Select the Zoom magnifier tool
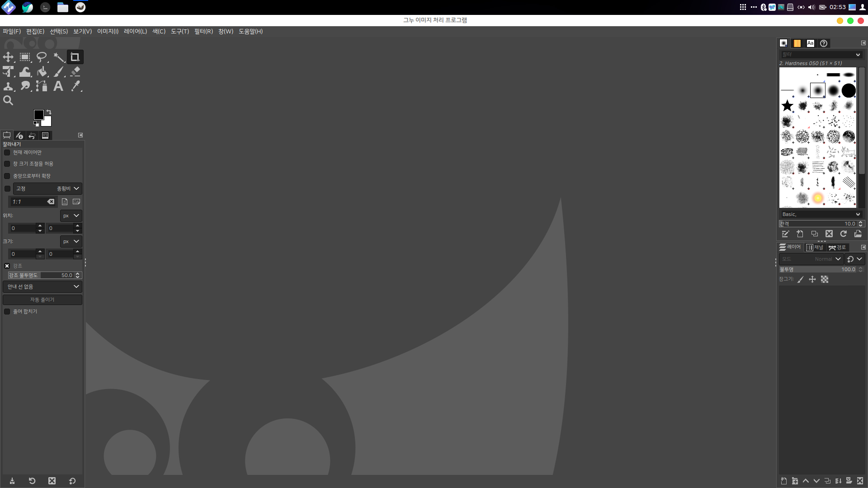The width and height of the screenshot is (868, 488). [x=8, y=100]
